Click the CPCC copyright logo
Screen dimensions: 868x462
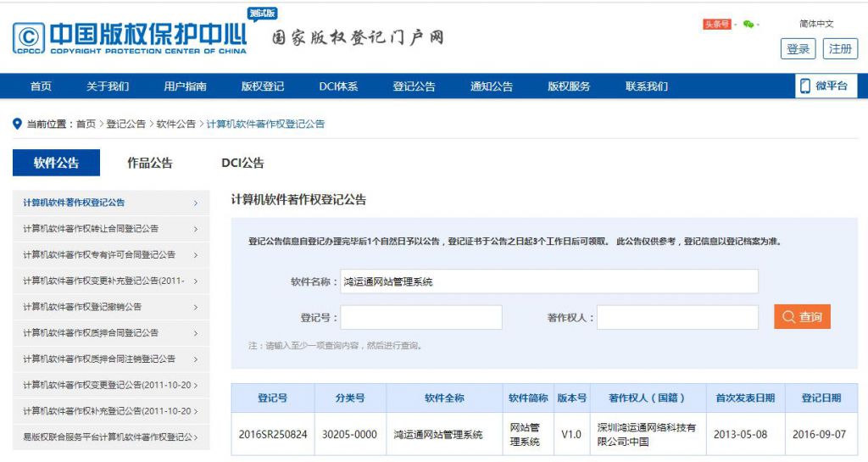28,37
